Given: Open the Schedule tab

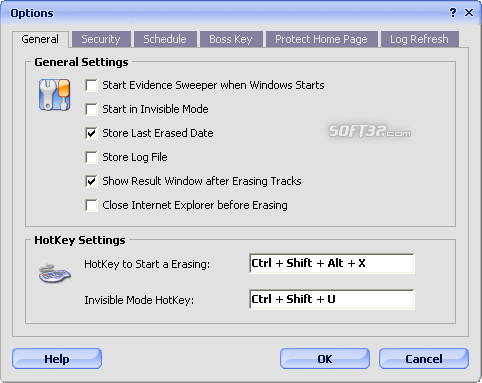Looking at the screenshot, I should tap(165, 39).
